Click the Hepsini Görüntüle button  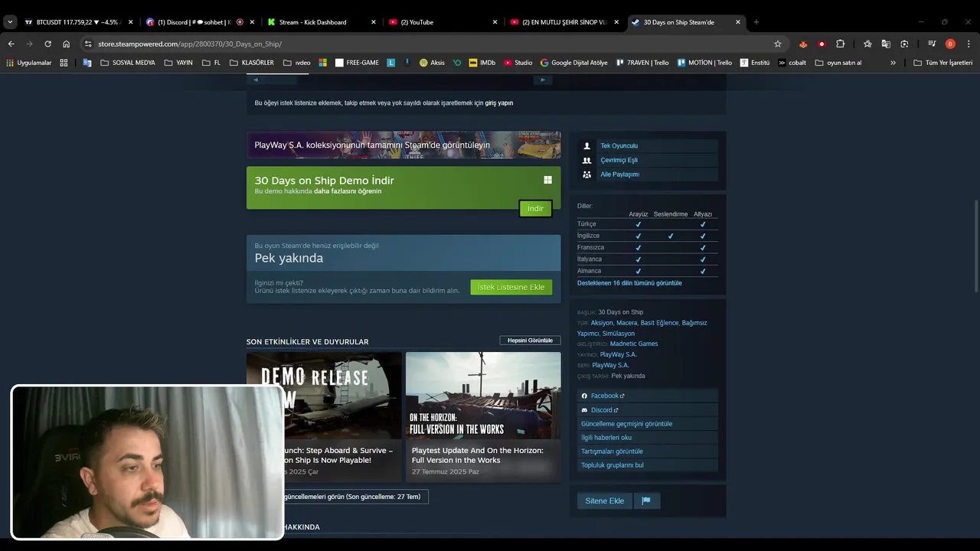[530, 341]
